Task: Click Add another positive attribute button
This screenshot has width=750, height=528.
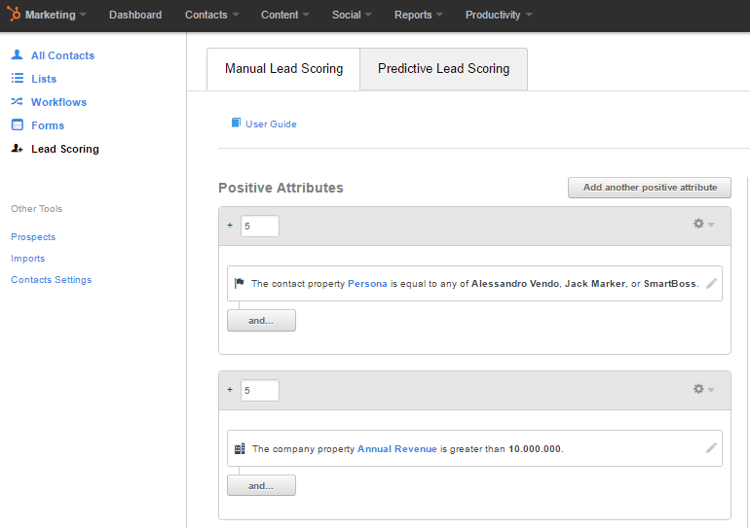Action: coord(649,187)
